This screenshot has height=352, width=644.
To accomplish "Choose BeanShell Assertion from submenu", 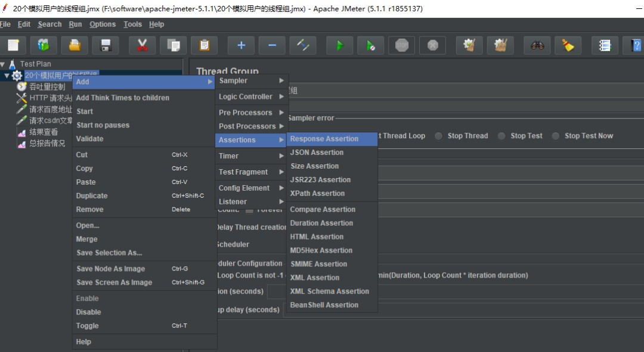I will [332, 305].
